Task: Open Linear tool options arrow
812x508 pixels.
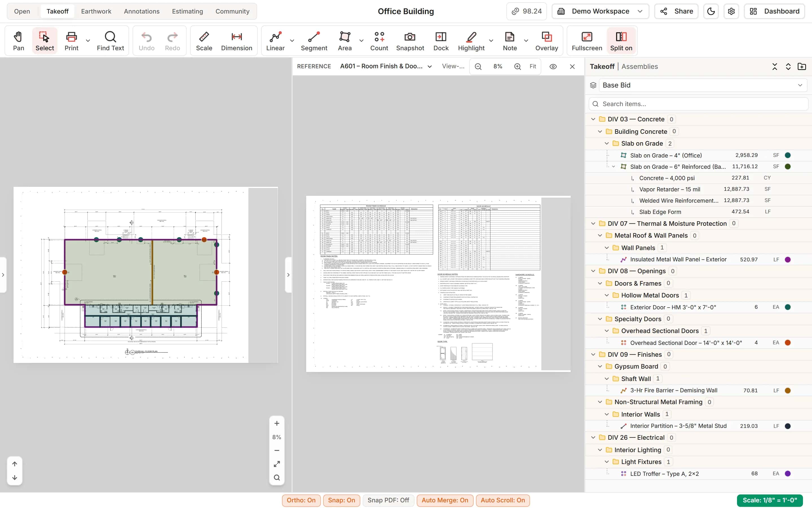Action: [292, 41]
